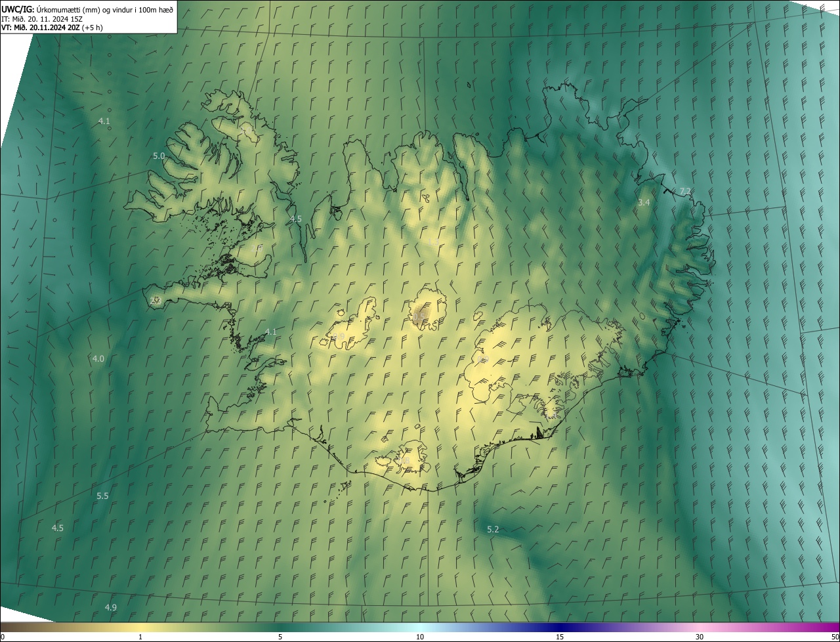Click the '0' tick on the colour scale
Screen dimensions: 840x642
click(2, 637)
